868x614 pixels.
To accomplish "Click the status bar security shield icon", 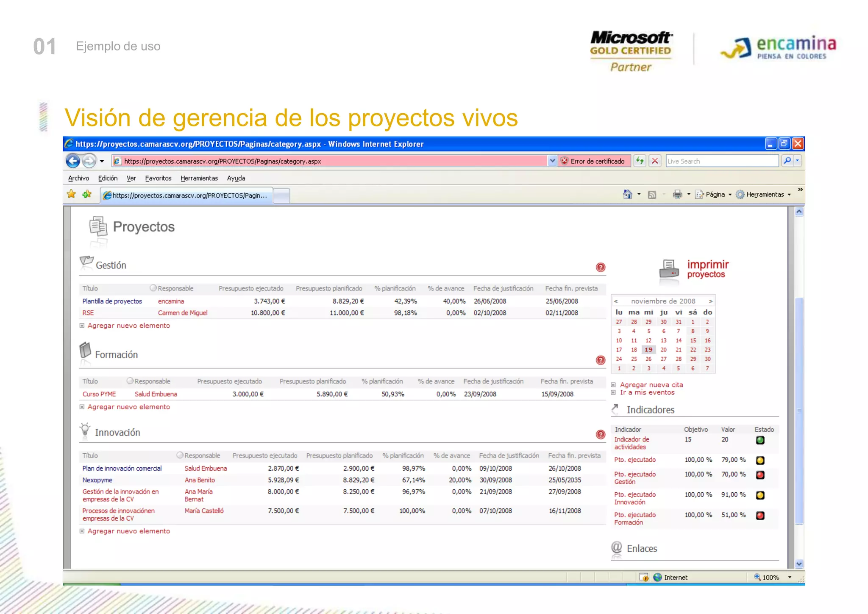I will (x=644, y=577).
